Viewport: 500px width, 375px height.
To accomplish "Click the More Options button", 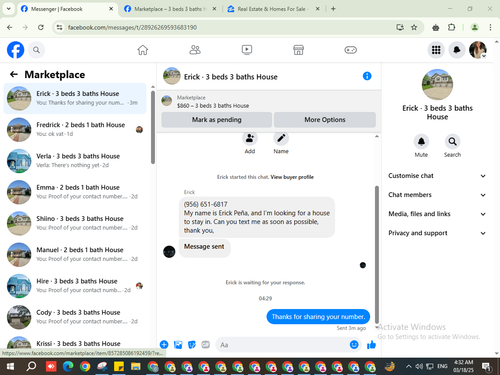I will click(325, 120).
